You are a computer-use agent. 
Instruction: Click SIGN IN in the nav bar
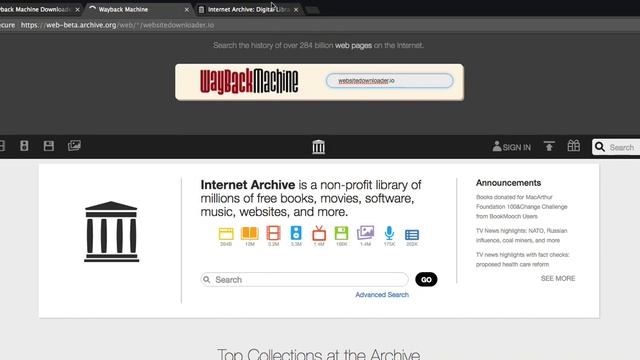pos(511,147)
